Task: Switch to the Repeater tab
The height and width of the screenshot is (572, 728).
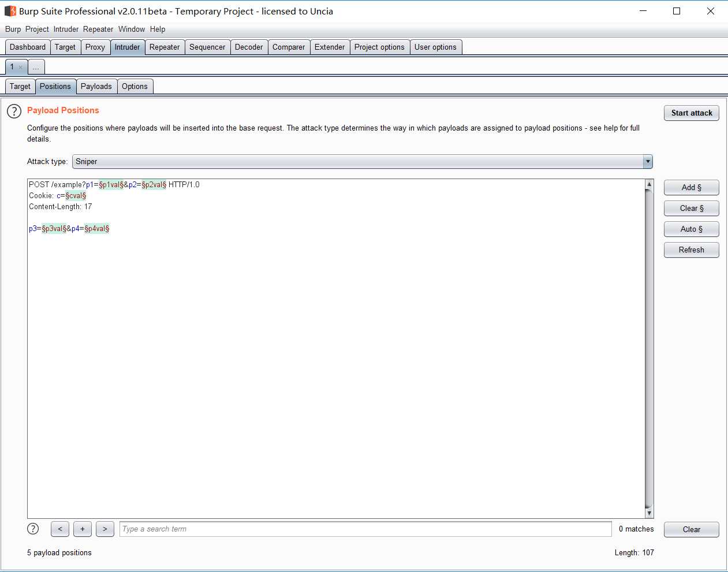Action: tap(165, 47)
